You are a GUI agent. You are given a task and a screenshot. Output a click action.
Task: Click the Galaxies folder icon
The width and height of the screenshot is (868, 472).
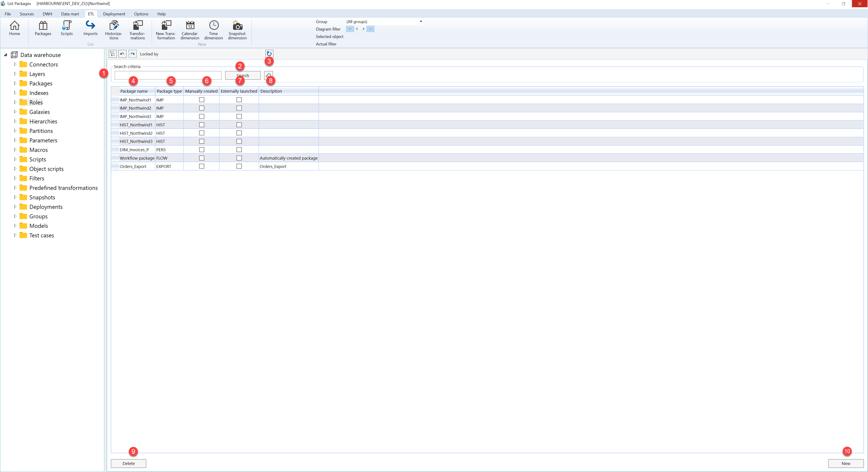23,112
